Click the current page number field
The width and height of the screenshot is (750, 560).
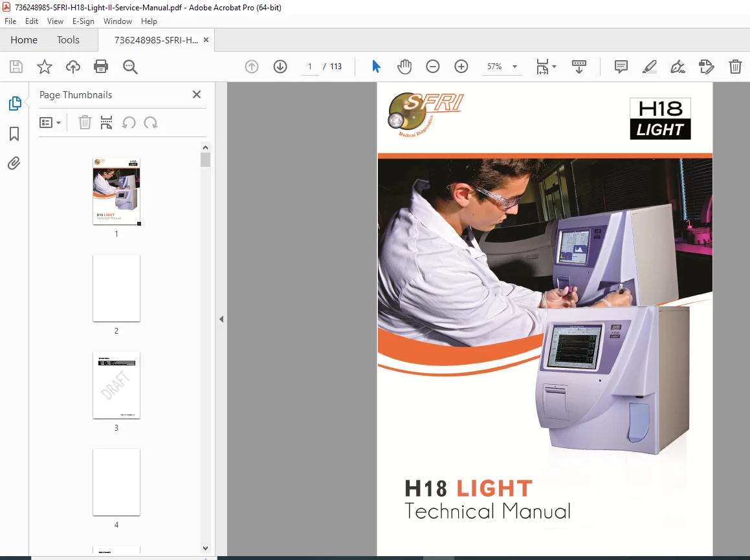point(310,67)
